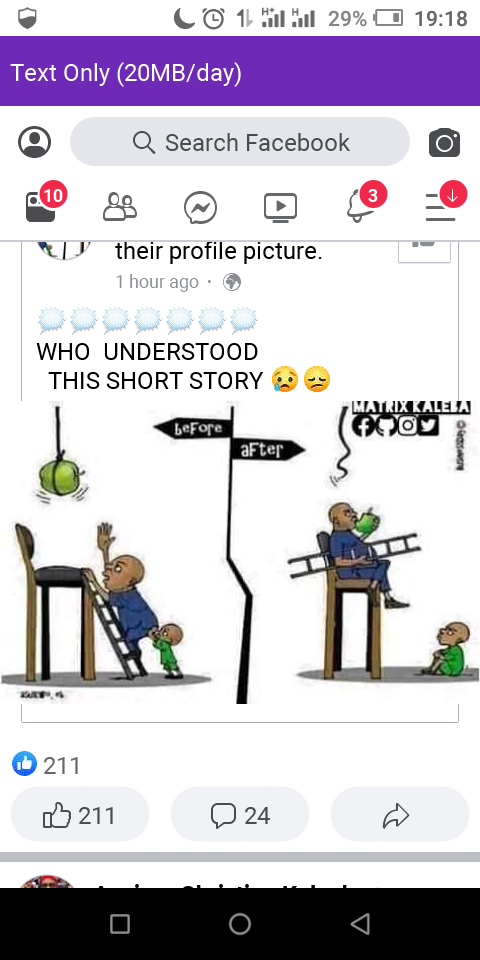
Task: Open news feed icon with 10 badge
Action: (x=44, y=205)
